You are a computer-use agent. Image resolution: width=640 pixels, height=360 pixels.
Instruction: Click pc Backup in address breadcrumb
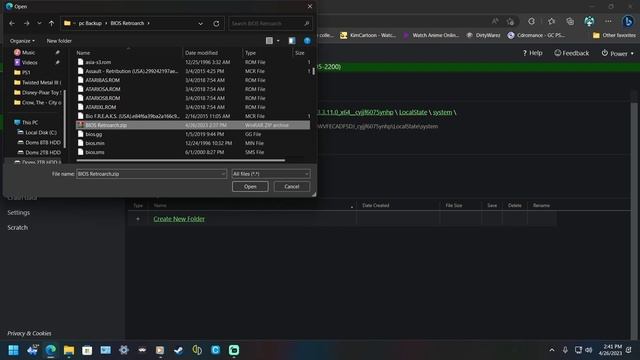[90, 23]
